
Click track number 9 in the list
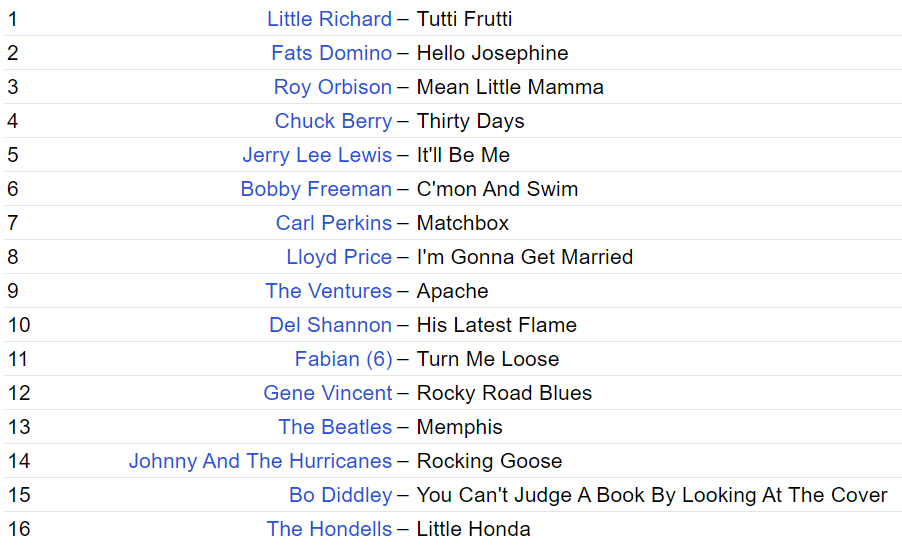point(13,291)
